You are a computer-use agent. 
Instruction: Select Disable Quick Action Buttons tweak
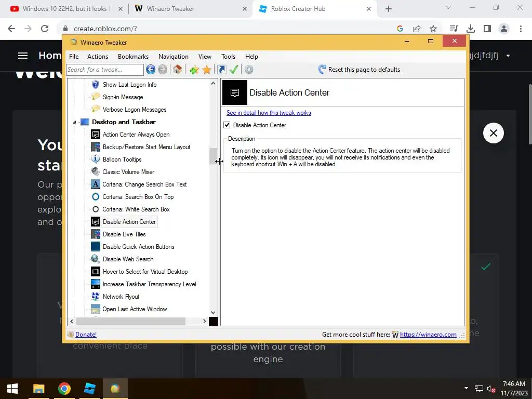point(138,247)
